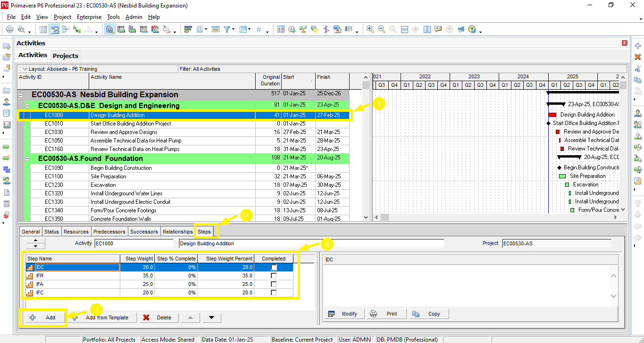Screen dimensions: 644x343
Task: Tick the Completed checkbox for step IFA
Action: [x=274, y=284]
